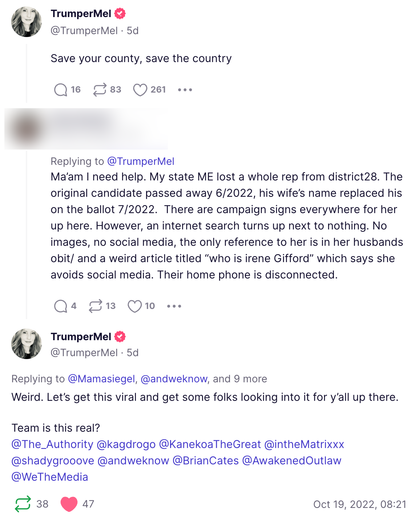Click reply icon on the district28 comment
Image resolution: width=420 pixels, height=517 pixels.
click(61, 306)
